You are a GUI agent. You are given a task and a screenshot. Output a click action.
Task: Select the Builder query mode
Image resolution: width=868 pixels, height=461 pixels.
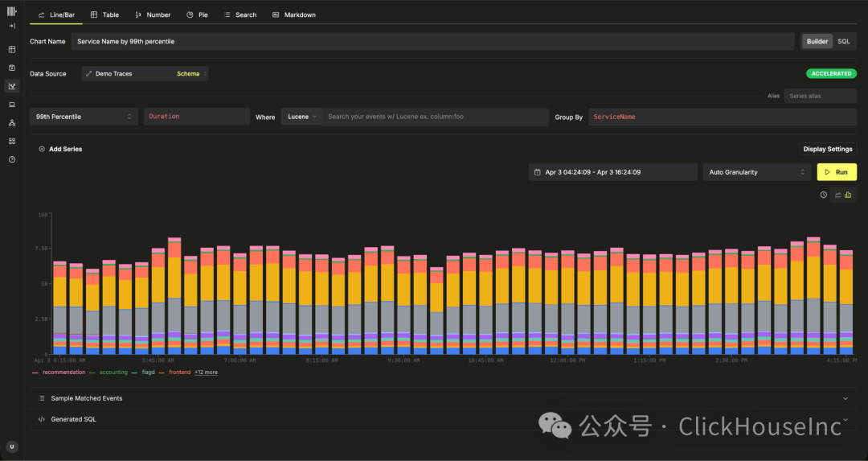(817, 42)
